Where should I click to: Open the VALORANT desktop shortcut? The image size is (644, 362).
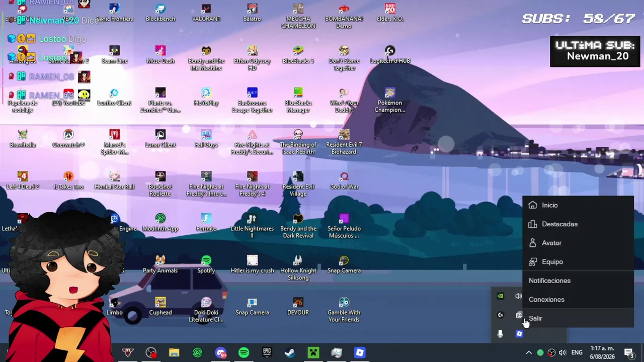coord(206,13)
